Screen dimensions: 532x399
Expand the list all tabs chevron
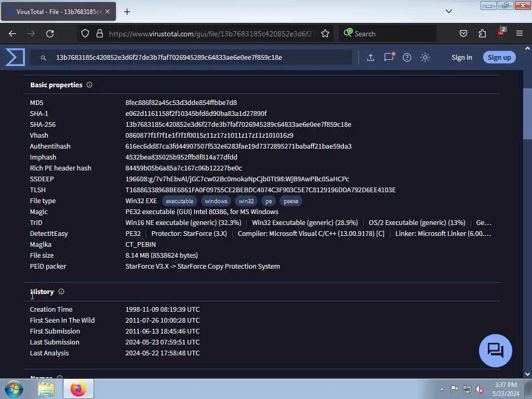pos(448,11)
